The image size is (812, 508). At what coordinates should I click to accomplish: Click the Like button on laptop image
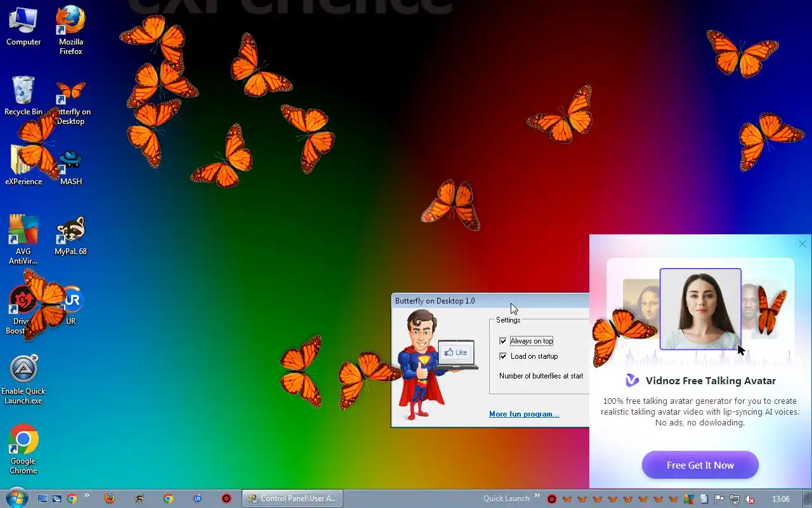point(456,352)
